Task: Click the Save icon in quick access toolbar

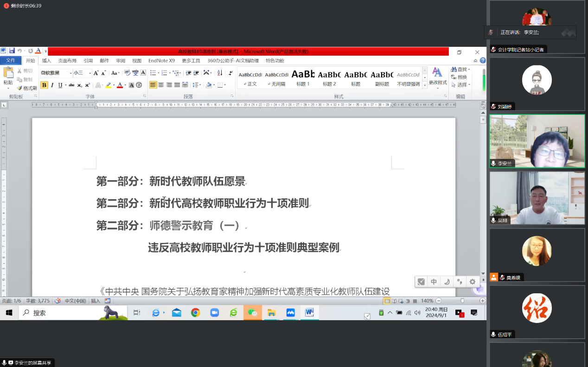Action: [x=12, y=51]
